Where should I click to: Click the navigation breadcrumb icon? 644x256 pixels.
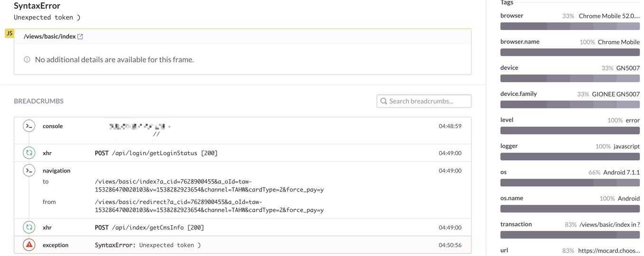point(29,171)
